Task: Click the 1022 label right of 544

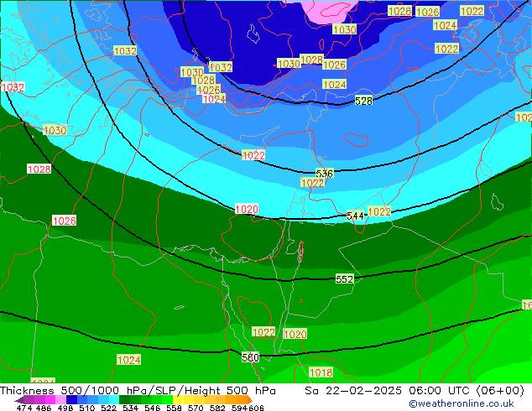Action: point(379,212)
